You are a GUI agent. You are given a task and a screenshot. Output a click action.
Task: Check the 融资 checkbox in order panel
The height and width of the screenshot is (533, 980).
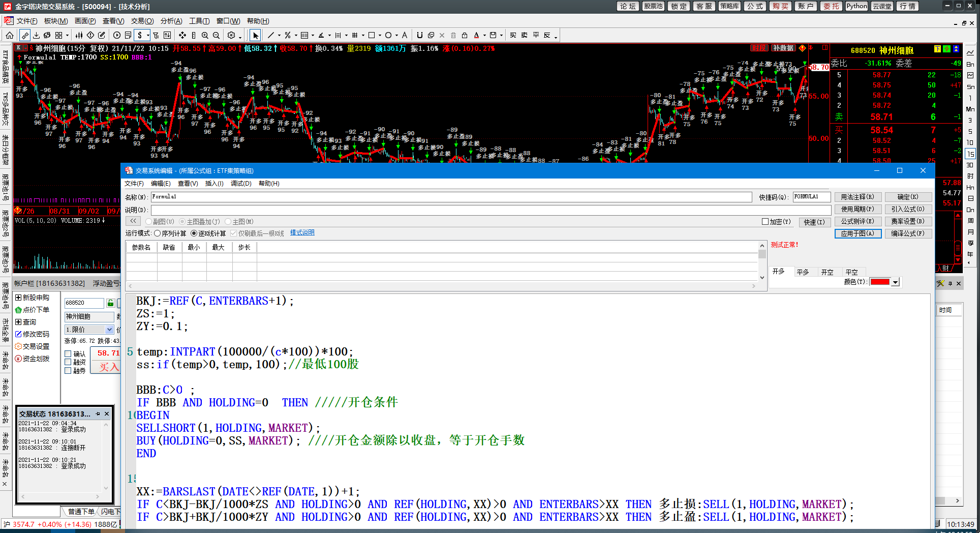click(x=68, y=362)
